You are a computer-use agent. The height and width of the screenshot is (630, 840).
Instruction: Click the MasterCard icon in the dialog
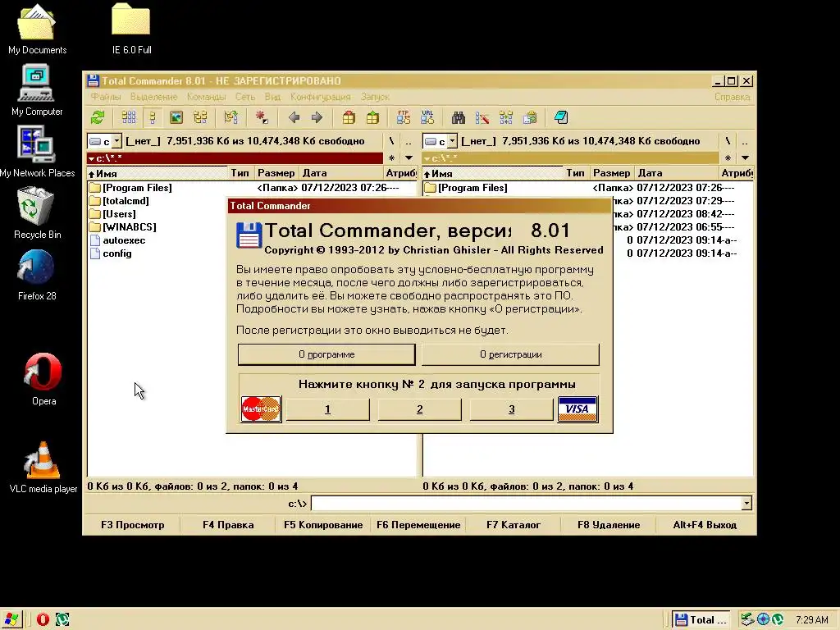coord(261,410)
